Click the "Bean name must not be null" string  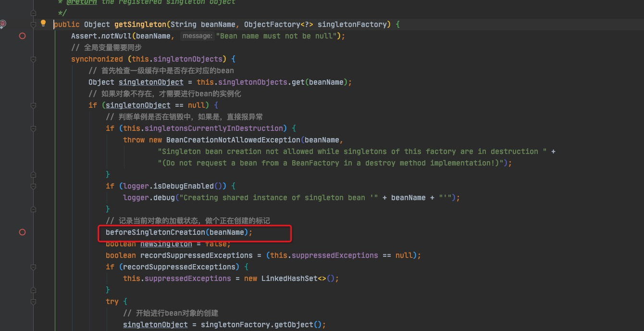tap(276, 36)
